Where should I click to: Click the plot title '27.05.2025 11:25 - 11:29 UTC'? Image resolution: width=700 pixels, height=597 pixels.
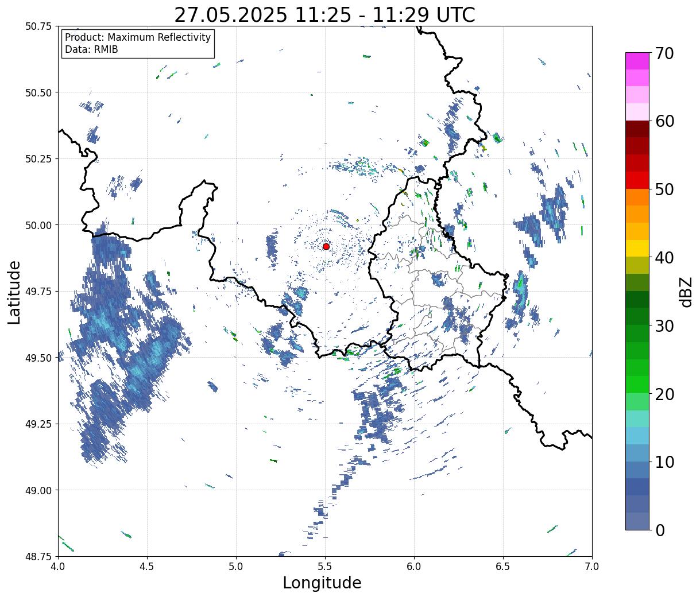[324, 14]
